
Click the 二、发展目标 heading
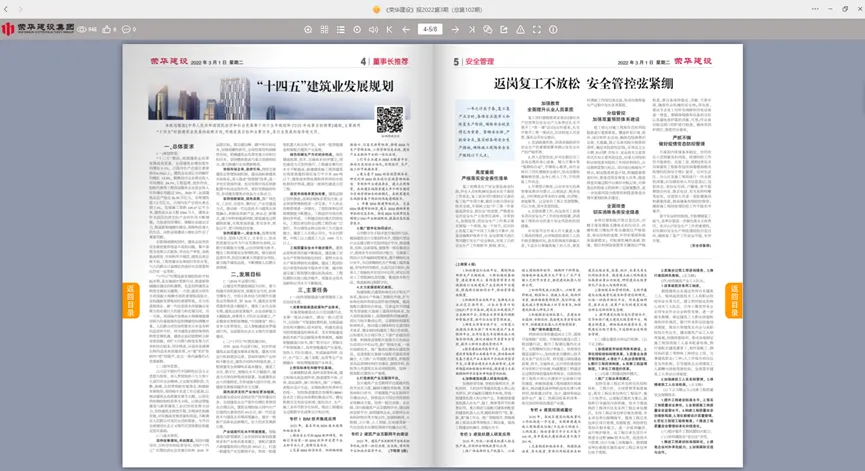pyautogui.click(x=245, y=274)
